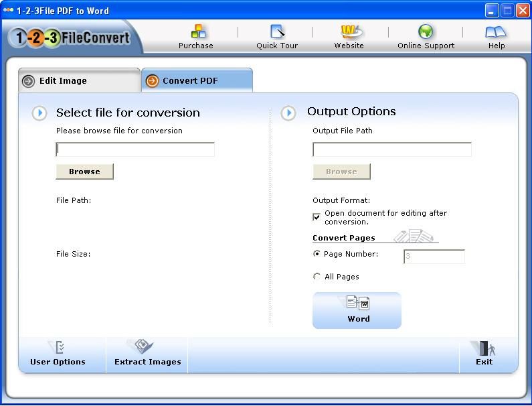
Task: Select the Page Number radio button
Action: 317,255
